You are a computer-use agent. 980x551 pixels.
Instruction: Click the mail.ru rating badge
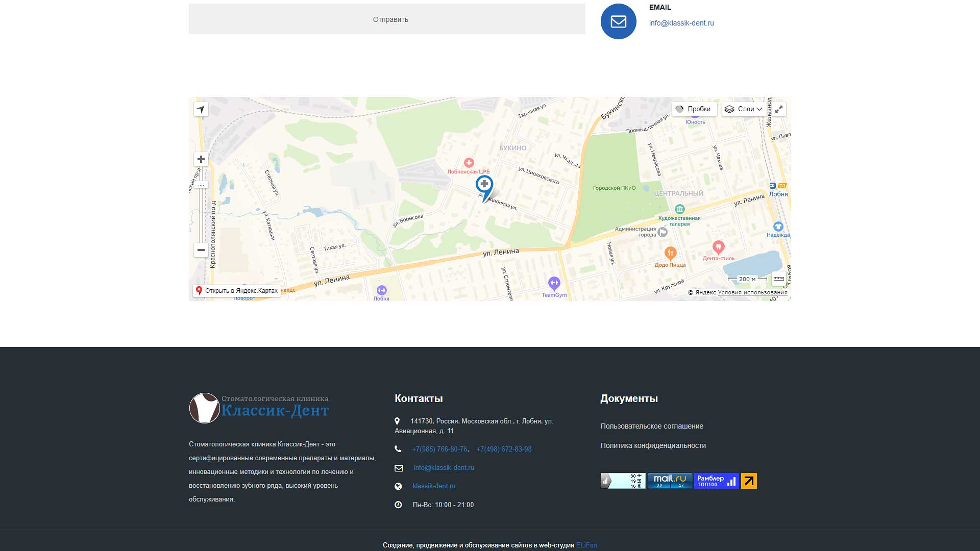point(670,481)
